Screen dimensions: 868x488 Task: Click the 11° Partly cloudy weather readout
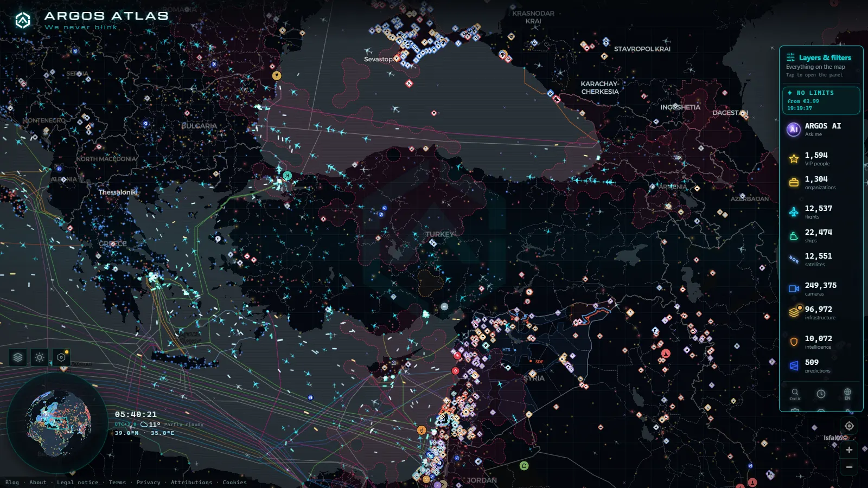point(172,425)
